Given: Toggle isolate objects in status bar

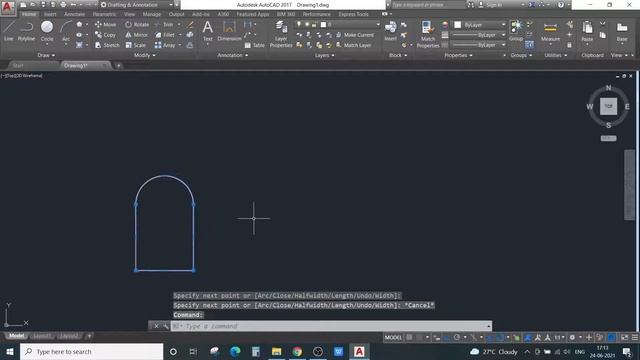Looking at the screenshot, I should [x=599, y=338].
